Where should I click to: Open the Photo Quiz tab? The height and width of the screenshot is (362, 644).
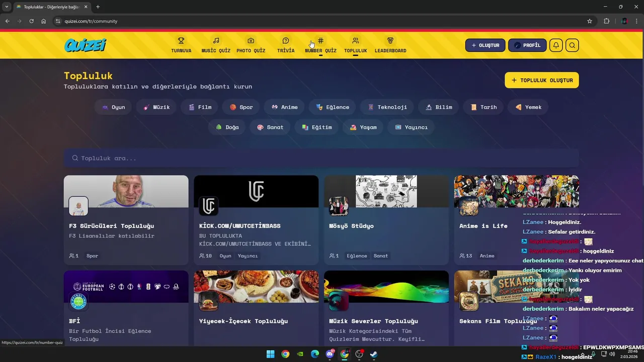[251, 45]
